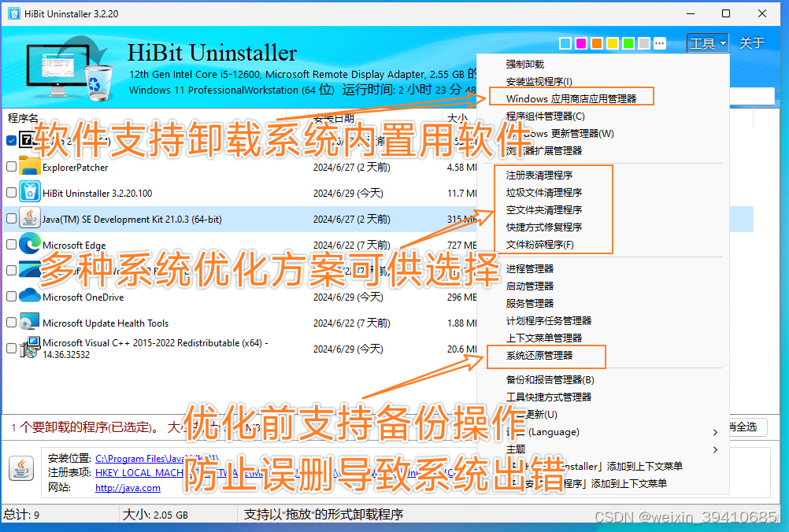Screen dimensions: 789x532
Task: Click the Microsoft Edge icon in list
Action: click(30, 245)
